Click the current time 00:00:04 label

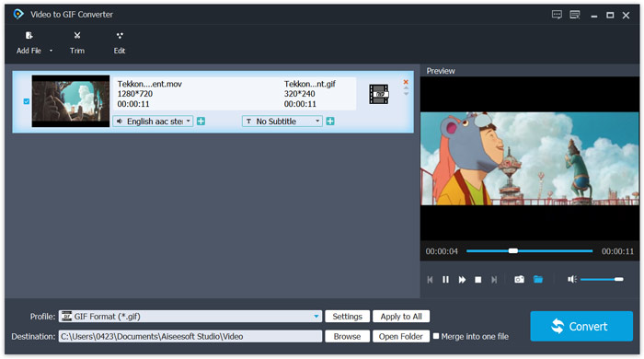click(x=442, y=251)
